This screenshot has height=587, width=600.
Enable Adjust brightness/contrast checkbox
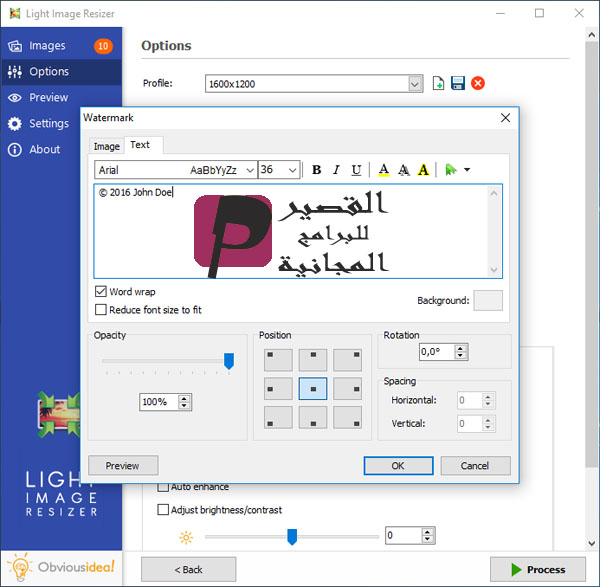pos(163,510)
